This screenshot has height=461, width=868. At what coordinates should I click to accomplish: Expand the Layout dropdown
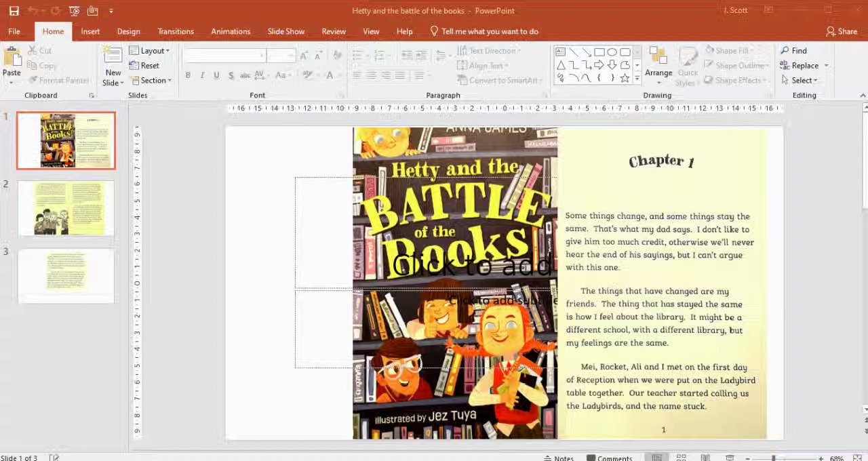point(149,51)
